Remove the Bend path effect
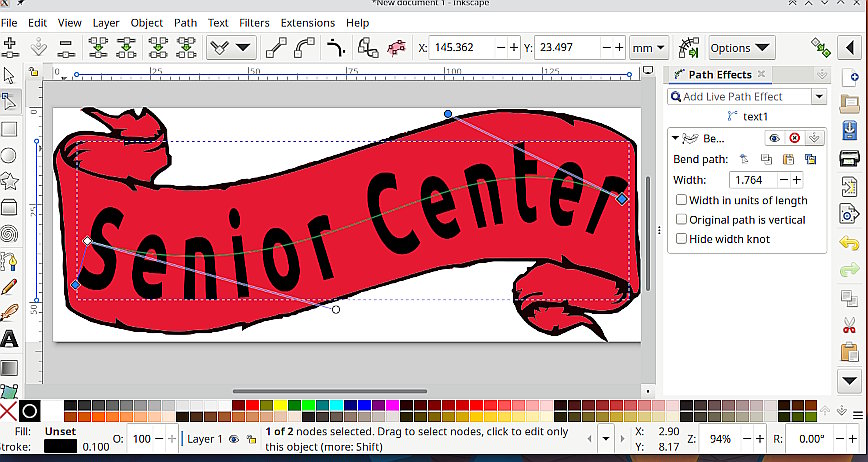This screenshot has width=868, height=462. (x=794, y=138)
